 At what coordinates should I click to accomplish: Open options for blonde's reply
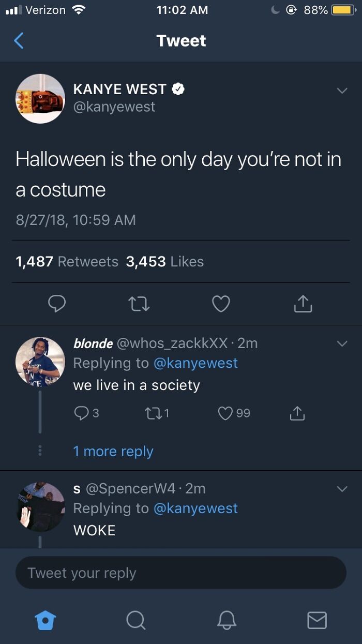[342, 342]
